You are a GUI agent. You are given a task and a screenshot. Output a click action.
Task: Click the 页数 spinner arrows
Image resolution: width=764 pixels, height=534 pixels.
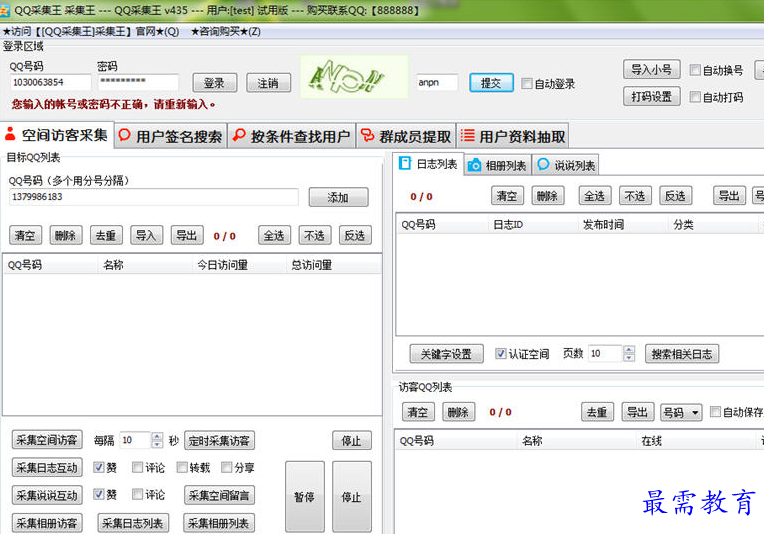629,353
